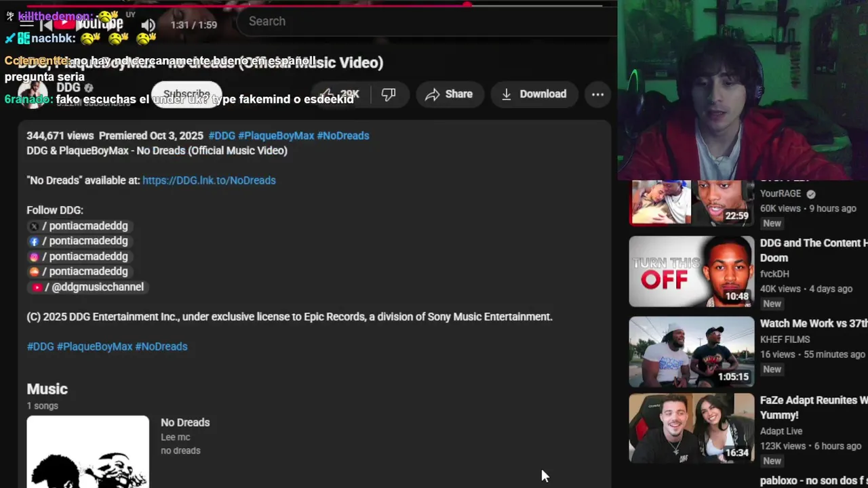This screenshot has width=868, height=488.
Task: Click the "1 songs" text under Music
Action: coord(42,406)
